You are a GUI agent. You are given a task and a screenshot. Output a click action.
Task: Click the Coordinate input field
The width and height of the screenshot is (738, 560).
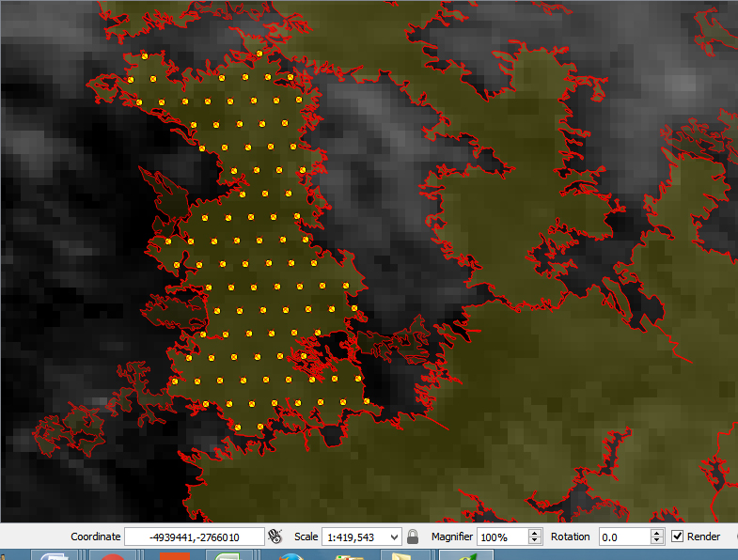click(195, 537)
